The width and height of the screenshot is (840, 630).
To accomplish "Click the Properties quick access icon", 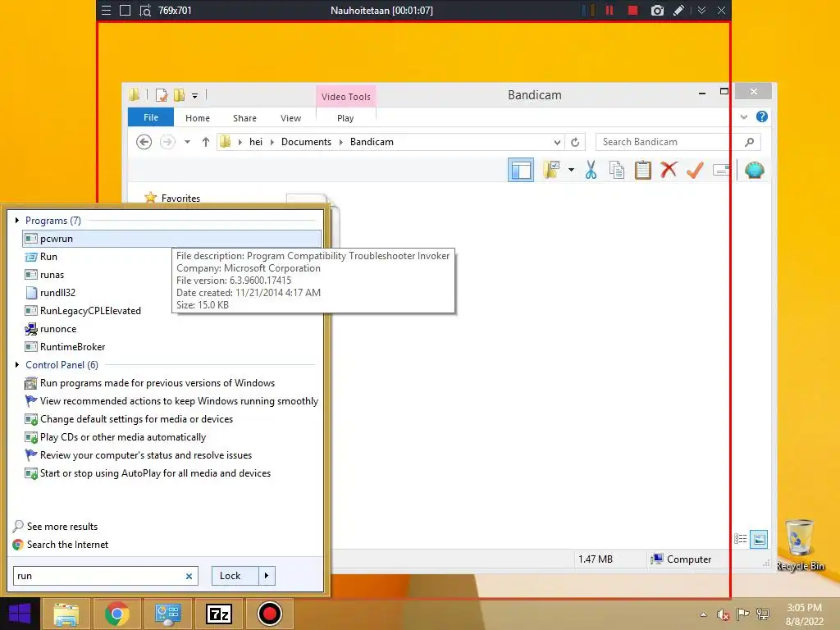I will (x=161, y=95).
